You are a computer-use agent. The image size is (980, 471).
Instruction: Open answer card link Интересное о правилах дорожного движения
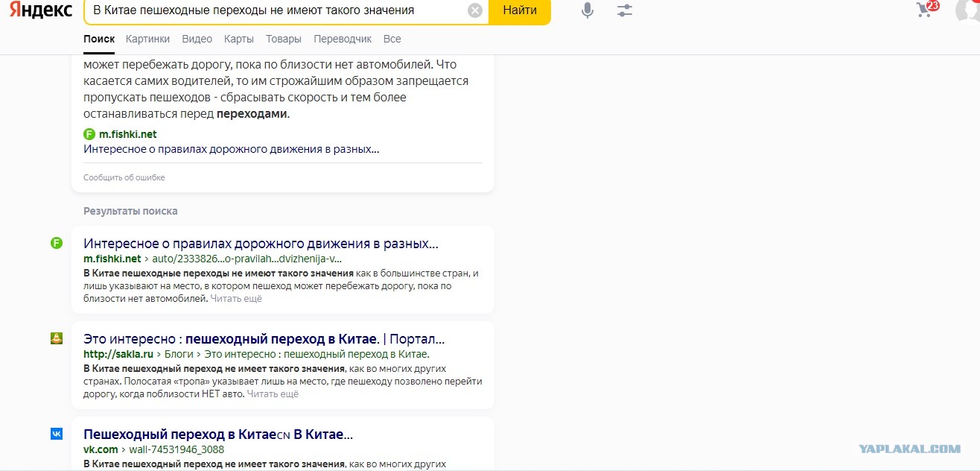point(232,149)
